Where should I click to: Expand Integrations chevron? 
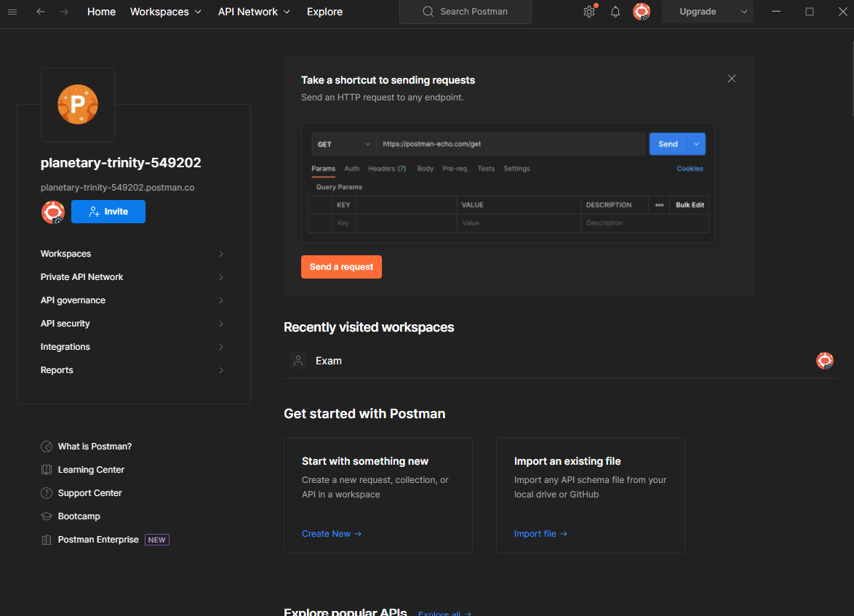pyautogui.click(x=221, y=347)
